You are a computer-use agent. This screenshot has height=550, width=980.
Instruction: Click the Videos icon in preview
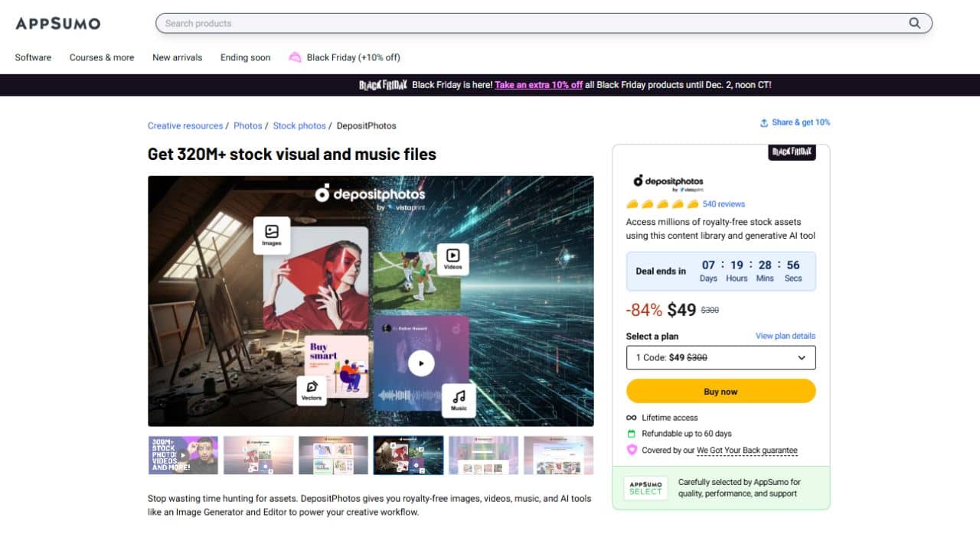(x=452, y=255)
